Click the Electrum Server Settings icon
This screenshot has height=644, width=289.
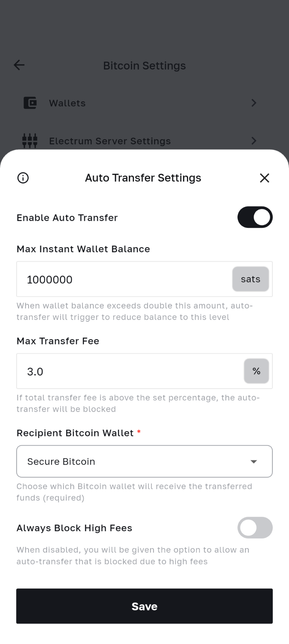tap(30, 141)
